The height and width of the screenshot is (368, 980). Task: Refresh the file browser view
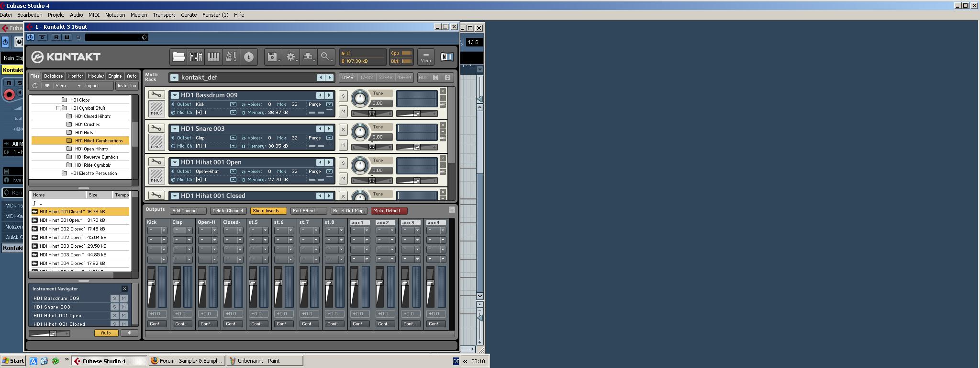pyautogui.click(x=35, y=86)
